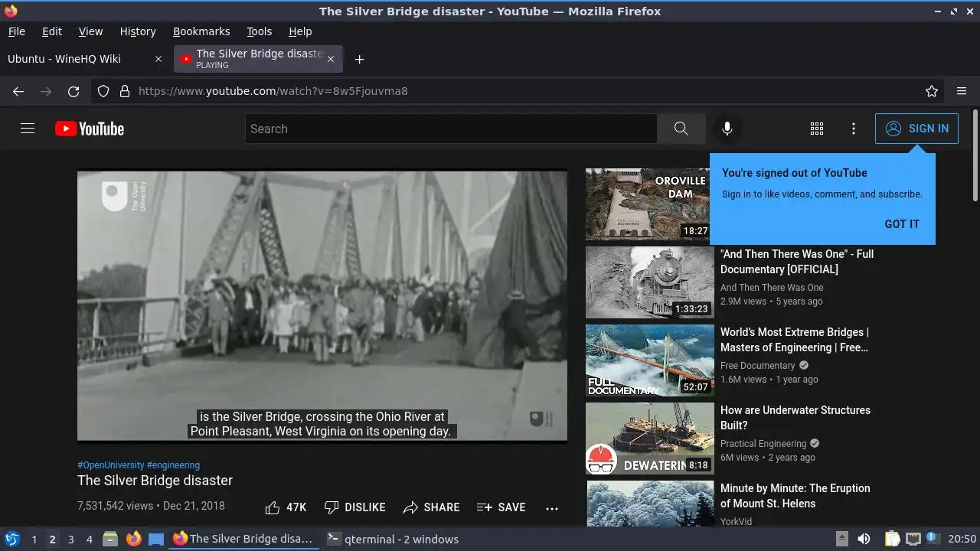This screenshot has width=980, height=551.
Task: Close the Ubuntu - WineHQ Wiki tab
Action: click(x=158, y=59)
